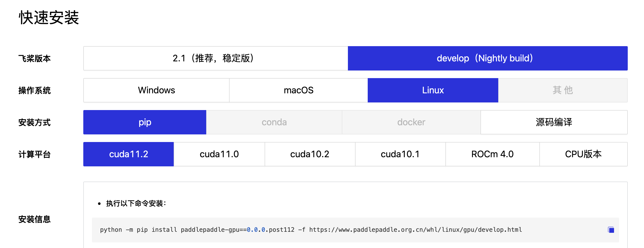Click inside the install command code box

305,230
